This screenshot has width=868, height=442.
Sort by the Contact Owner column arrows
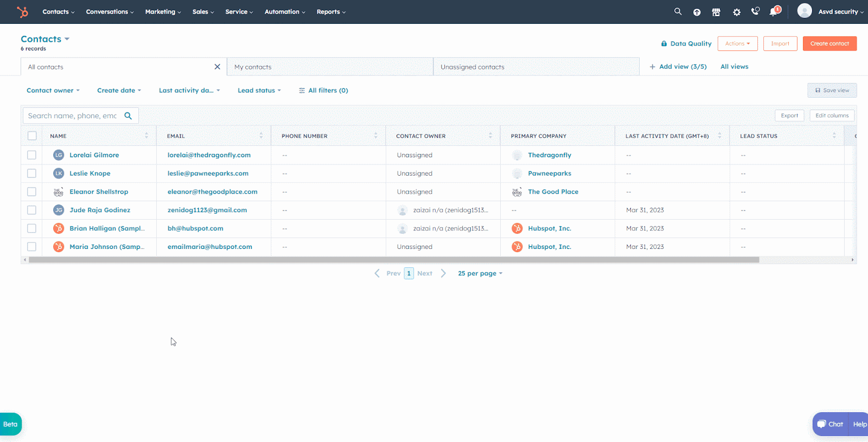pyautogui.click(x=490, y=136)
